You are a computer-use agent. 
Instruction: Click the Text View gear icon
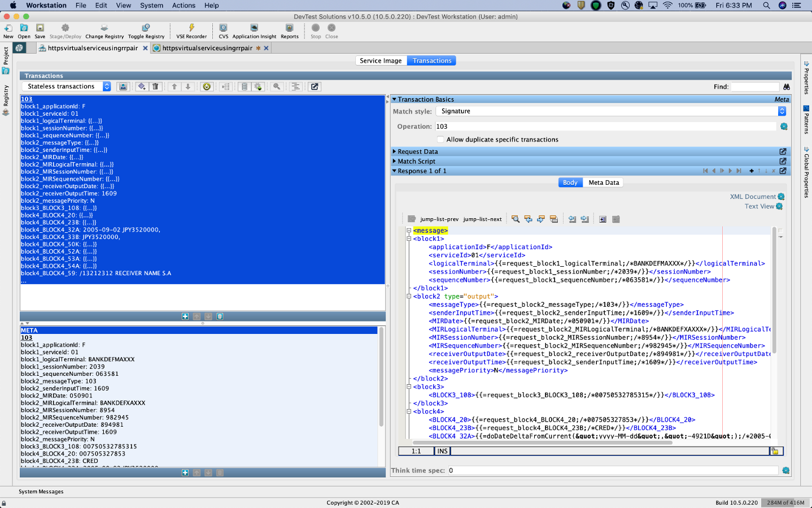(779, 206)
